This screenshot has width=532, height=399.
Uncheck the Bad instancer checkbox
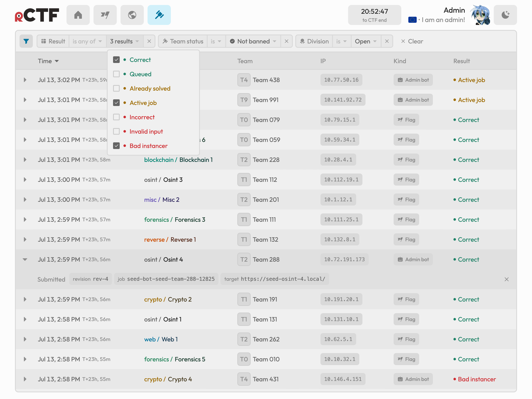(116, 146)
